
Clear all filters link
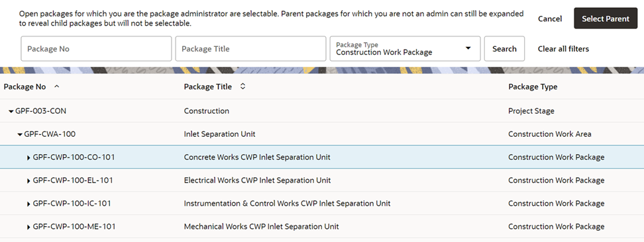(x=563, y=49)
